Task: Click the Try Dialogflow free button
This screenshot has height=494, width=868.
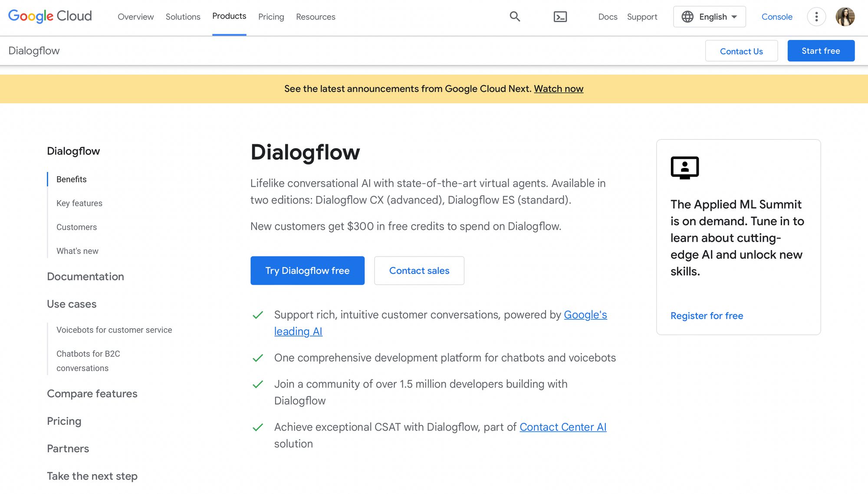Action: 307,270
